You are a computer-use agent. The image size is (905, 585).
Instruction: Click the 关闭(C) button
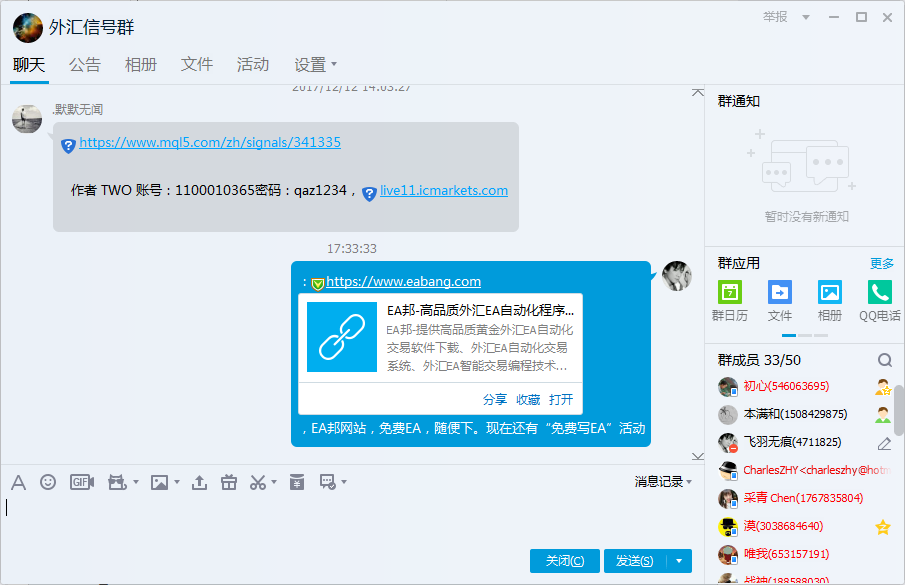tap(564, 561)
